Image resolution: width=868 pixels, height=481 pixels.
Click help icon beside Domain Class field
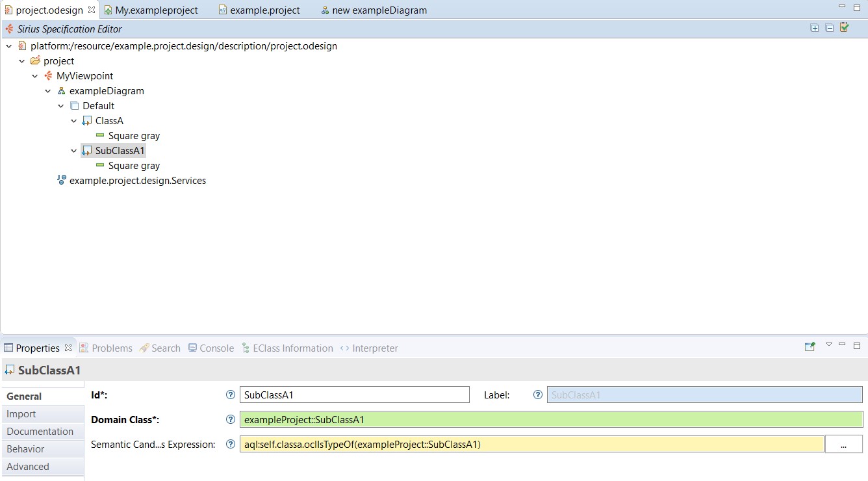230,419
